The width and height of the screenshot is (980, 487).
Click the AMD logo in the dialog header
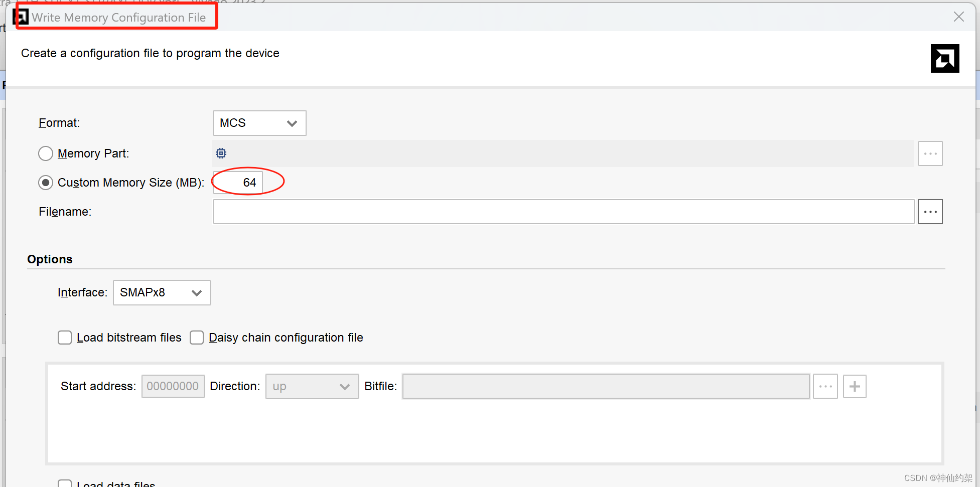coord(945,59)
